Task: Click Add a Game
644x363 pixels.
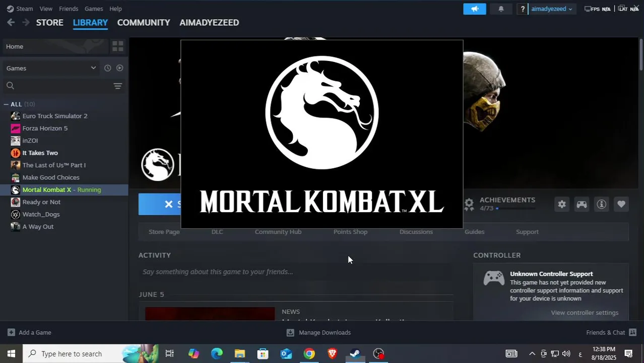Action: point(29,333)
